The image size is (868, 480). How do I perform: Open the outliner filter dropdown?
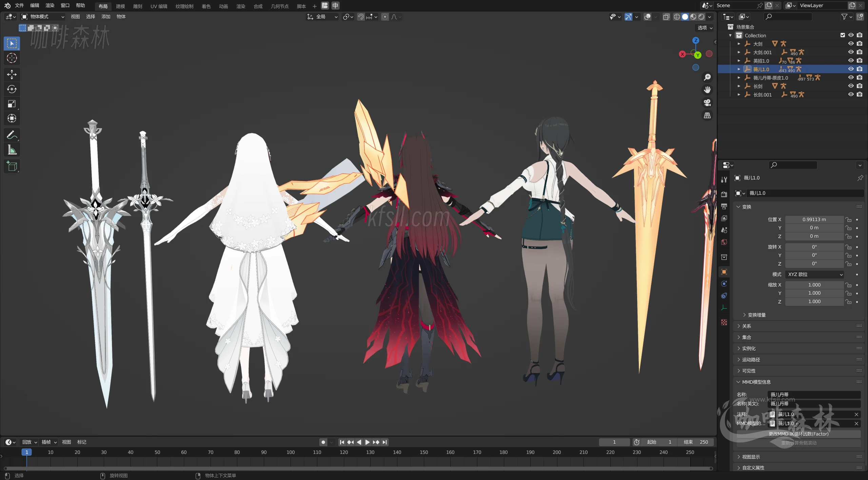point(847,17)
